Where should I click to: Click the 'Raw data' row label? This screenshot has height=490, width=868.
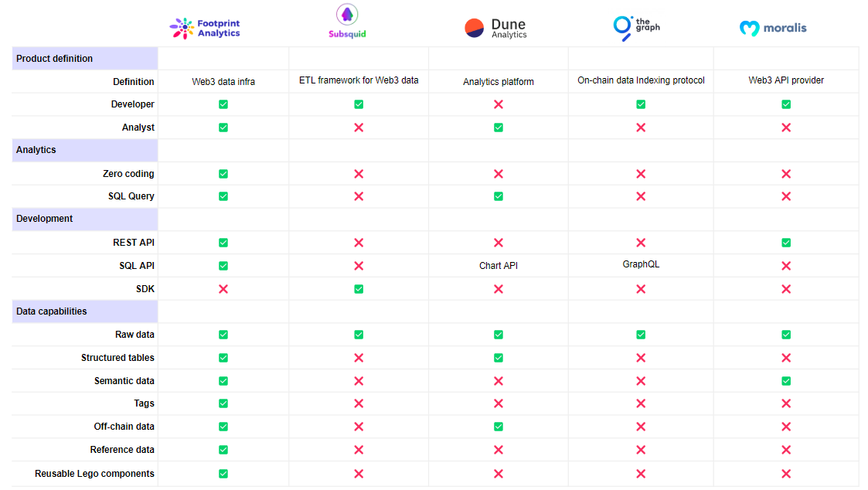point(134,335)
